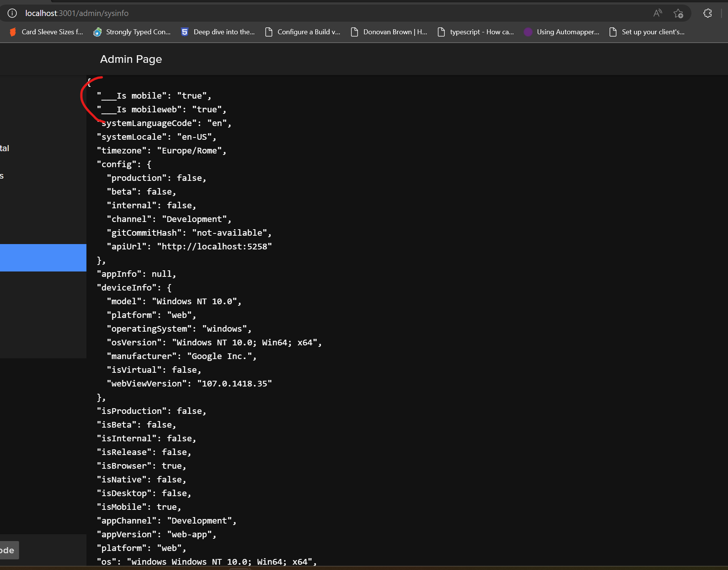728x570 pixels.
Task: Open the Card Sleeve Sizes bookmark
Action: pyautogui.click(x=46, y=32)
